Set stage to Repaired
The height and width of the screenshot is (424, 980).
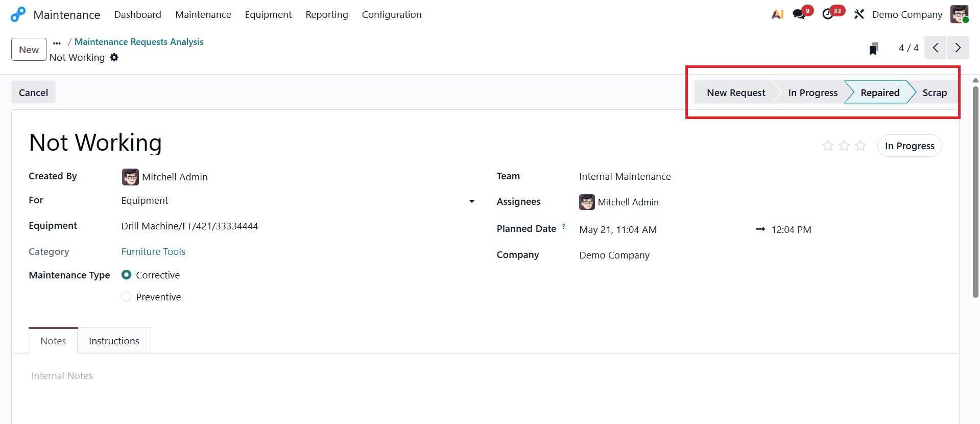[880, 92]
